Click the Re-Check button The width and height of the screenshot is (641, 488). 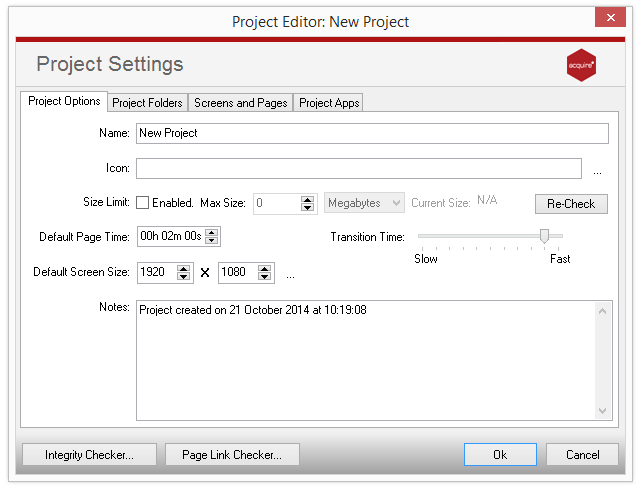[x=571, y=204]
